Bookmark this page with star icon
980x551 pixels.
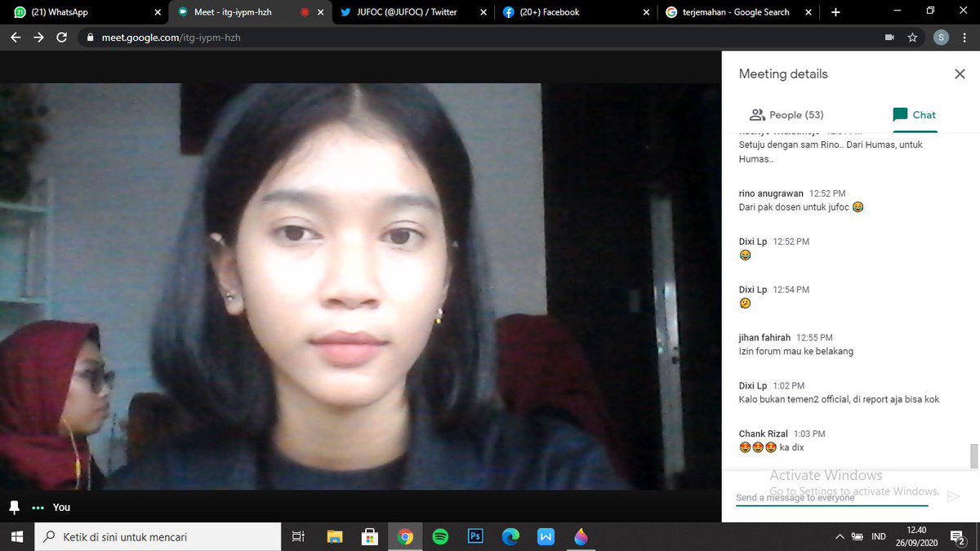pos(912,38)
